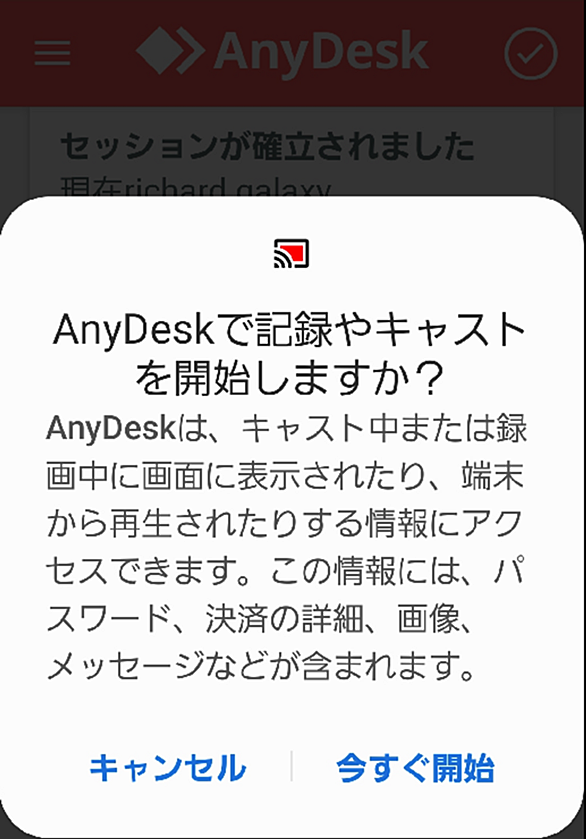
Task: Start casting with 今すぐ開始 button
Action: [x=415, y=767]
